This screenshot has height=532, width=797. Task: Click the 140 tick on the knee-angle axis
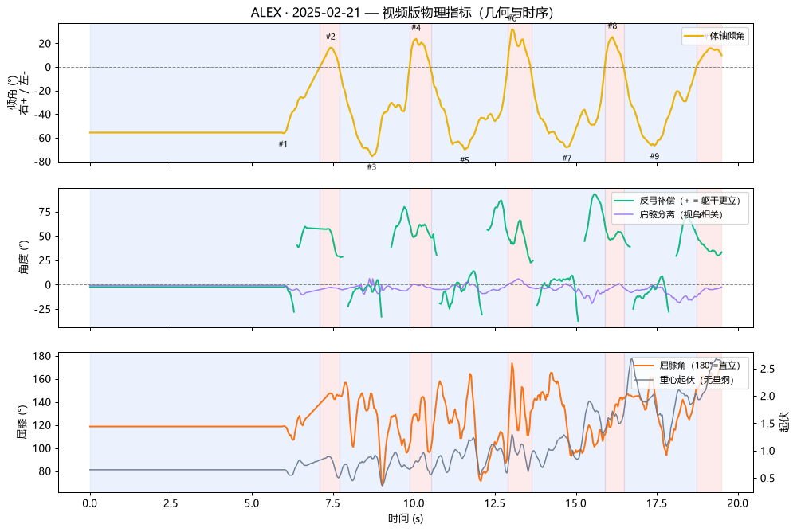[x=41, y=402]
